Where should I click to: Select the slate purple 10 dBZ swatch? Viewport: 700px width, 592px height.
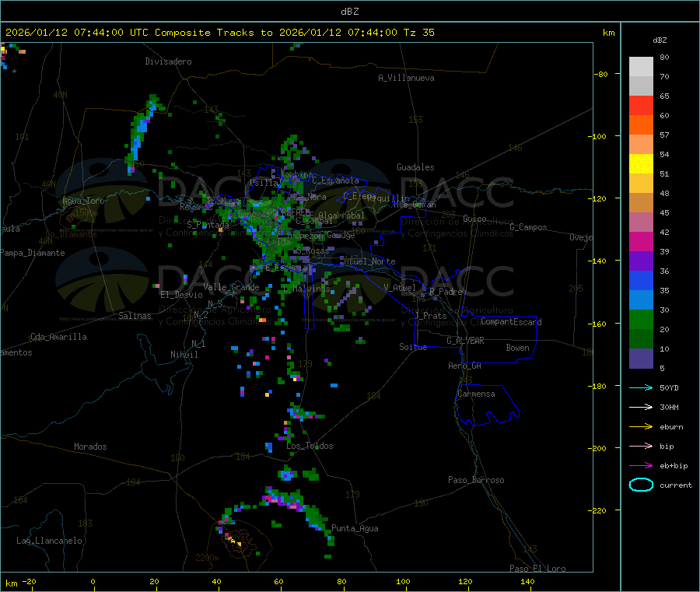point(641,359)
